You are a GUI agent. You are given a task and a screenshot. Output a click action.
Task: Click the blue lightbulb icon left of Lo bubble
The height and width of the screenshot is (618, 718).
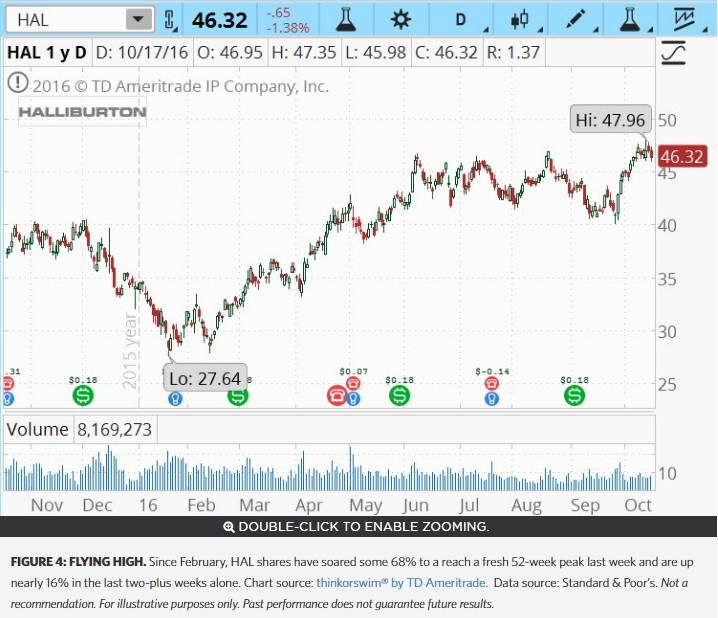pyautogui.click(x=175, y=399)
